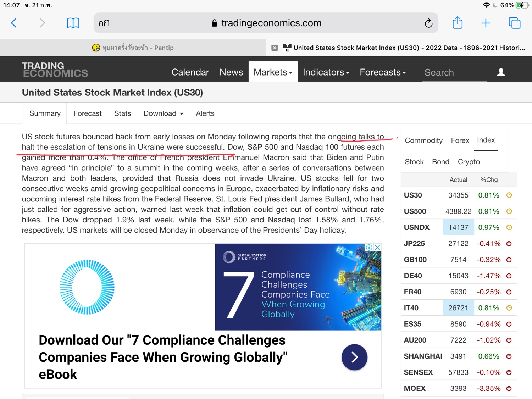The width and height of the screenshot is (532, 399).
Task: Tap the Safari forward arrow
Action: click(42, 23)
